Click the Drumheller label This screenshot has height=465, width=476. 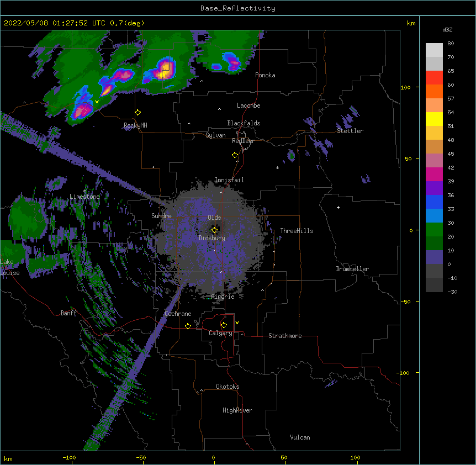tap(352, 269)
